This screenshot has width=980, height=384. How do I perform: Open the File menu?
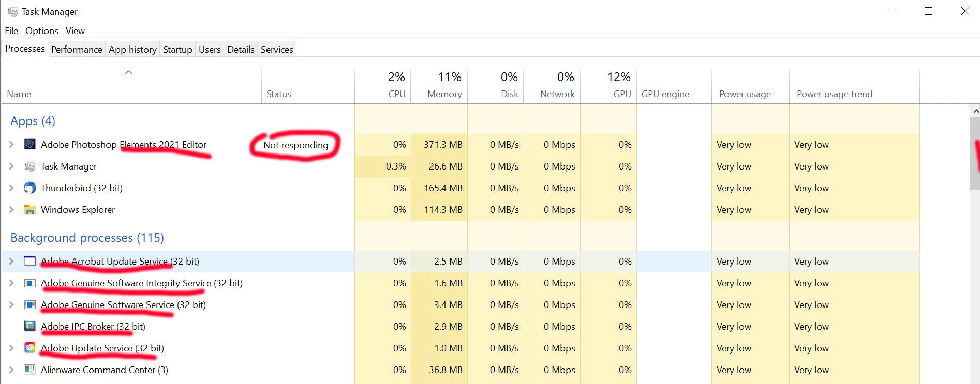pyautogui.click(x=11, y=31)
